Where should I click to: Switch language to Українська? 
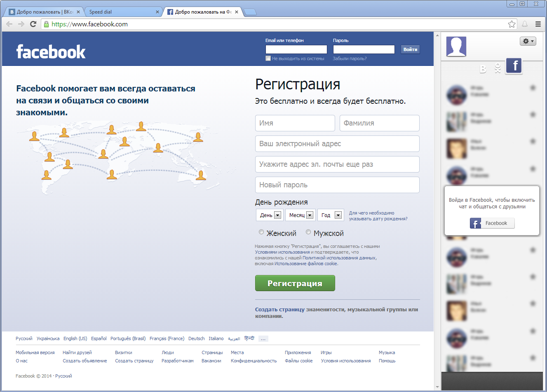[48, 339]
